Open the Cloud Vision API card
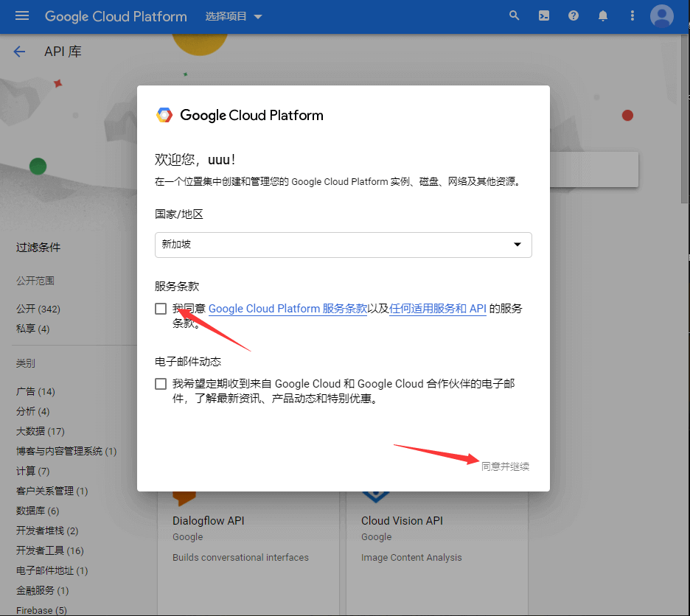Image resolution: width=690 pixels, height=616 pixels. point(402,521)
